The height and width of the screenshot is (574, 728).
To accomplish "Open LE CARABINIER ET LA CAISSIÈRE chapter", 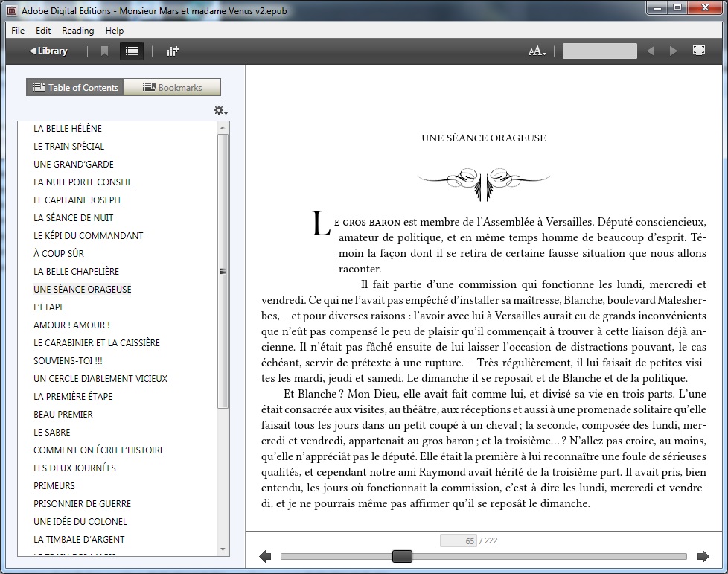I will tap(97, 343).
